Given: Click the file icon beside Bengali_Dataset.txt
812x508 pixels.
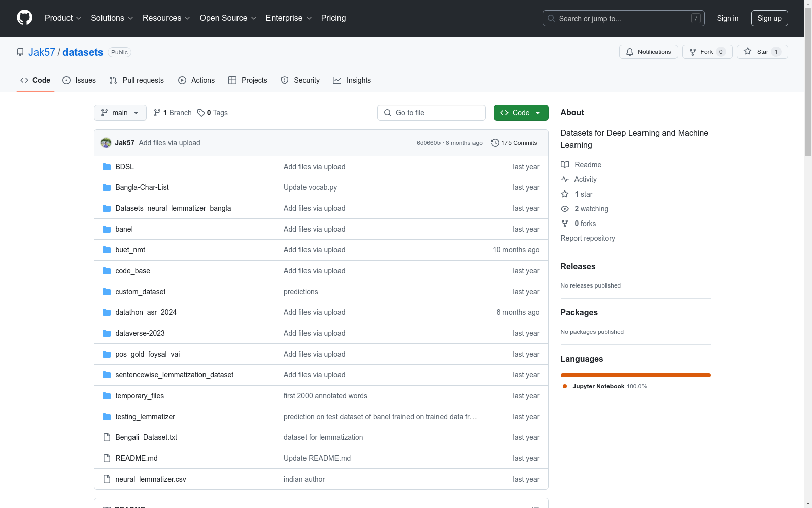Looking at the screenshot, I should pyautogui.click(x=107, y=437).
